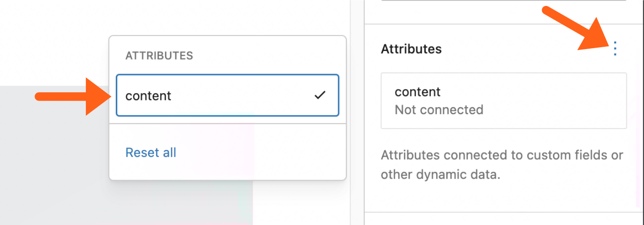Viewport: 644px width, 225px height.
Task: Click the Attributes description help text
Action: click(501, 165)
